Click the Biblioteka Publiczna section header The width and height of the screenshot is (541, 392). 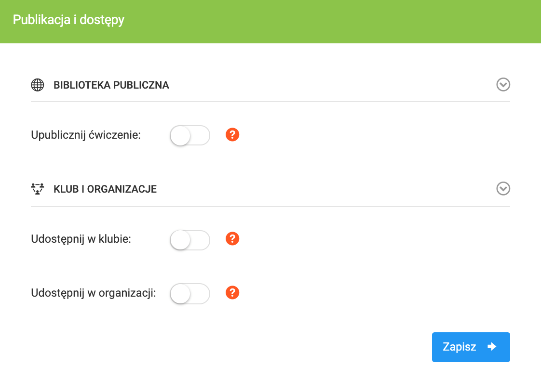click(x=111, y=85)
